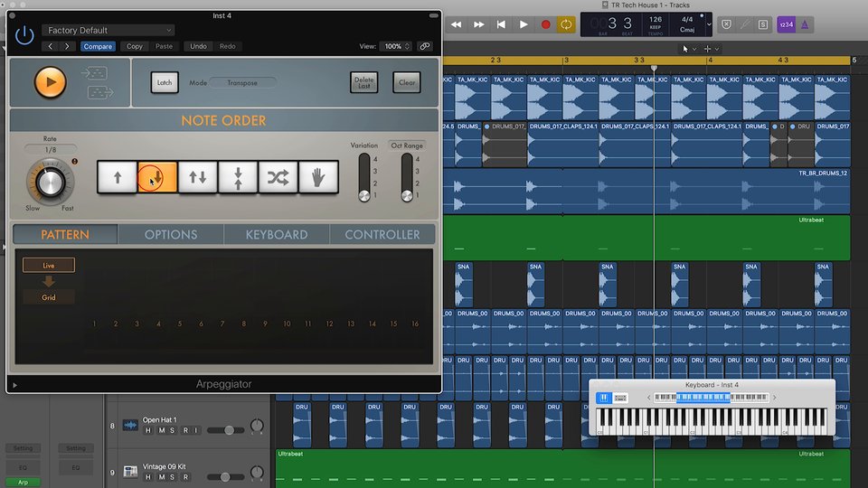
Task: Click the Vintage 09 Kit pan knob
Action: (257, 472)
